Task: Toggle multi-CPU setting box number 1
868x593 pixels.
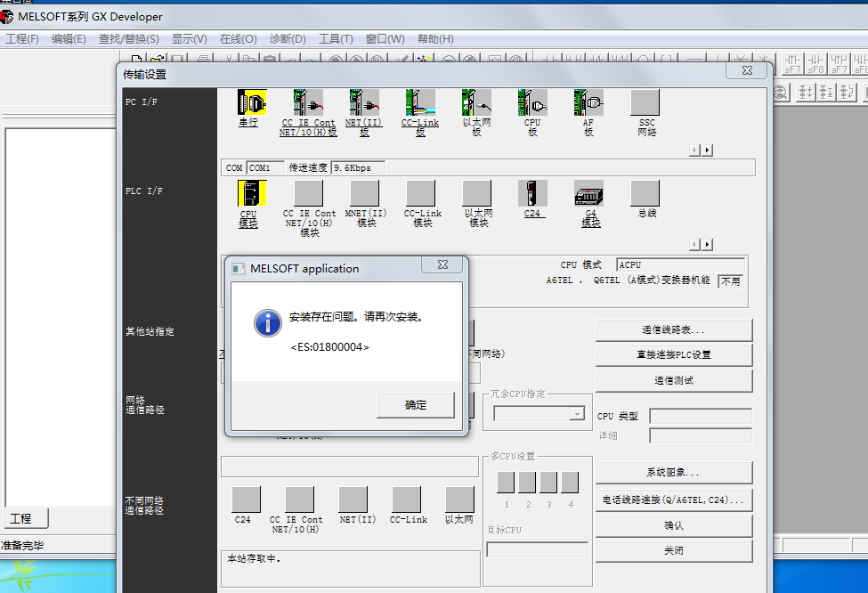Action: [507, 483]
